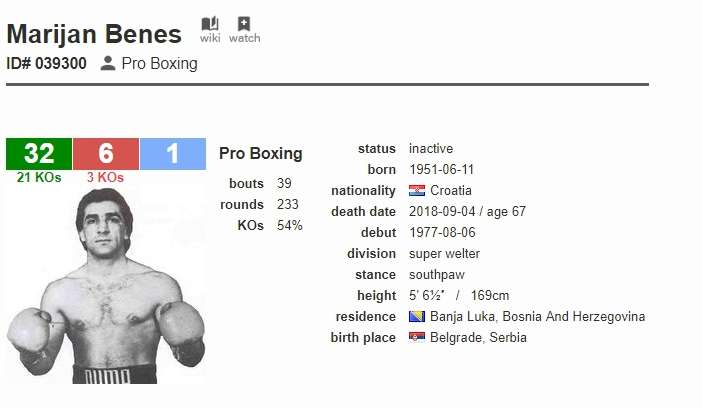
Task: Select the Pro Boxing label under the name
Action: [x=159, y=63]
